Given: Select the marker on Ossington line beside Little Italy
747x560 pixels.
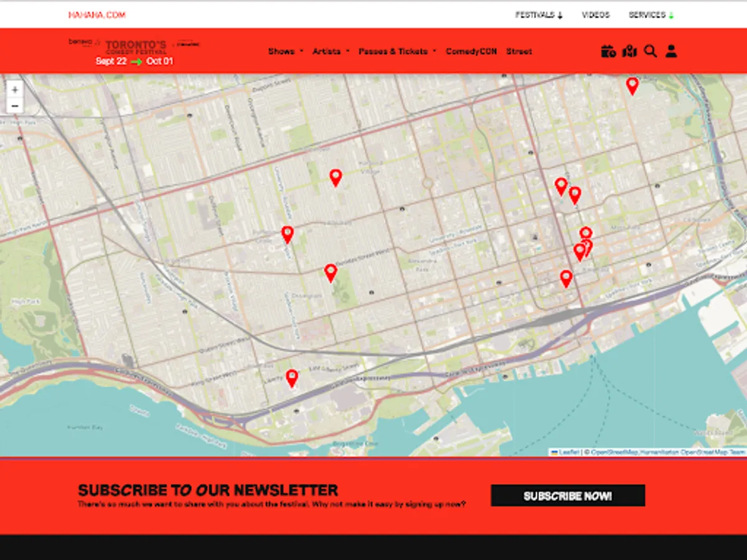Looking at the screenshot, I should pos(287,234).
